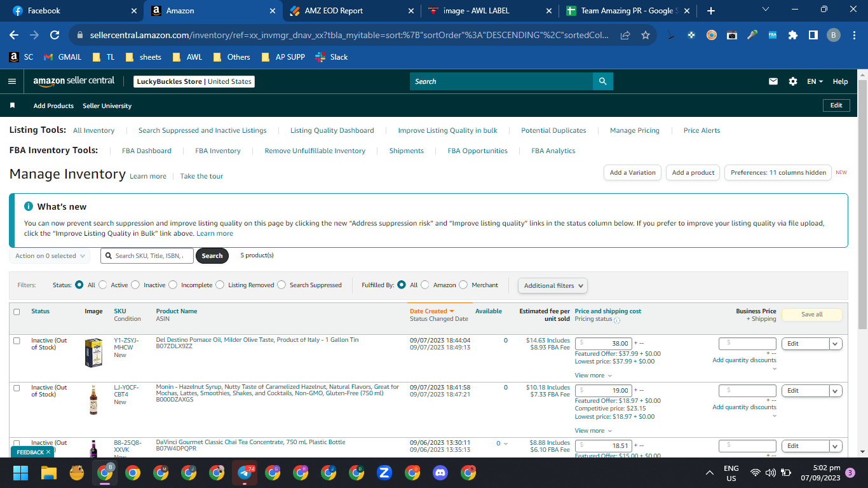Close the Feedback tab with its X
868x488 pixels.
(x=48, y=452)
